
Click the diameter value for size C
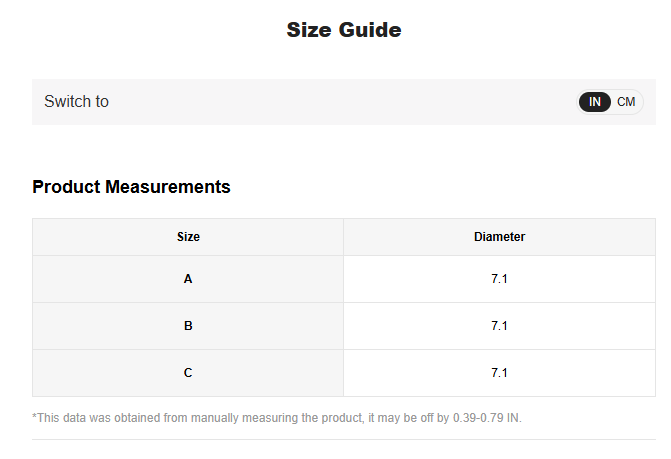pos(499,373)
